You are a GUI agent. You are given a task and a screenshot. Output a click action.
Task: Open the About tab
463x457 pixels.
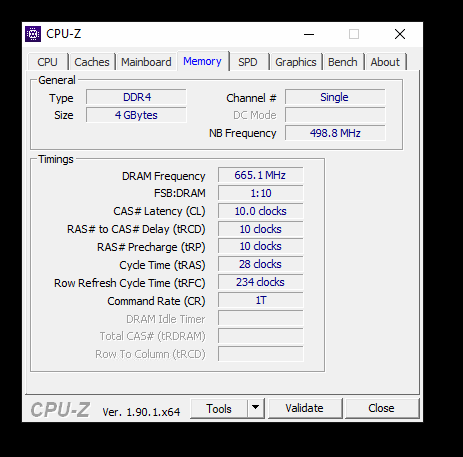[x=385, y=62]
